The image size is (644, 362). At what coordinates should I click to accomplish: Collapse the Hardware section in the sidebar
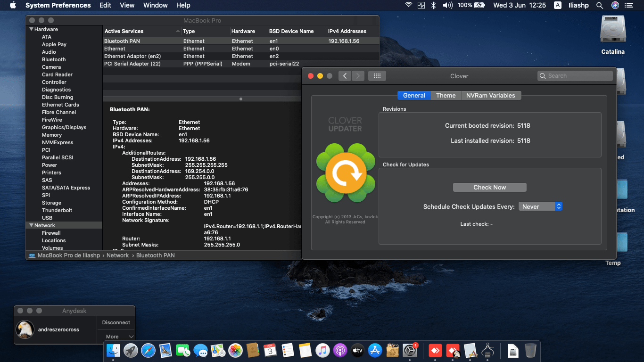click(31, 29)
